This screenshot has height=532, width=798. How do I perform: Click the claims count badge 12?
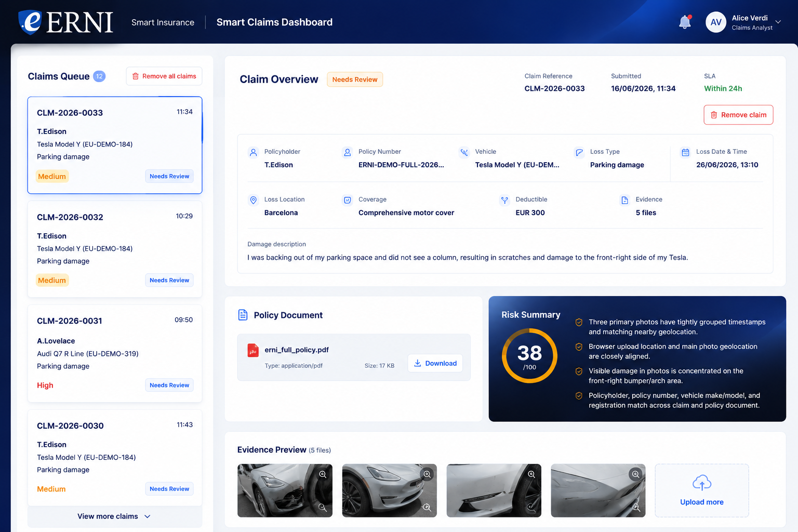99,76
